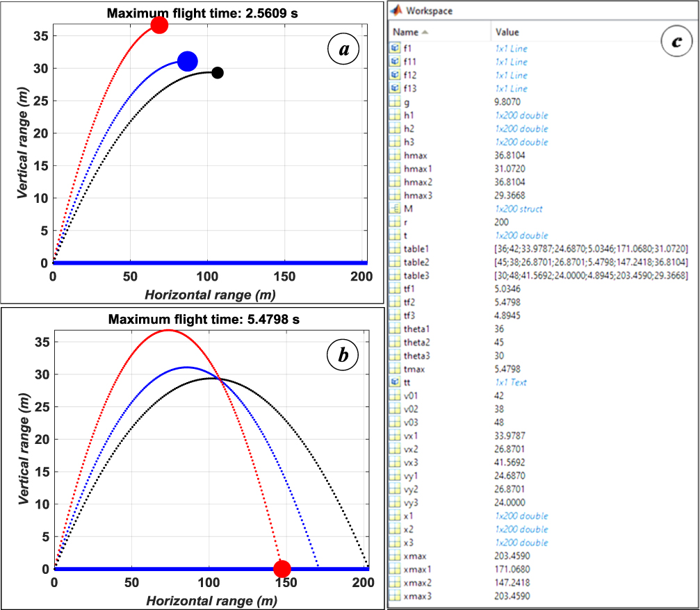
Task: Click the array icon next to tf1
Action: click(x=395, y=289)
